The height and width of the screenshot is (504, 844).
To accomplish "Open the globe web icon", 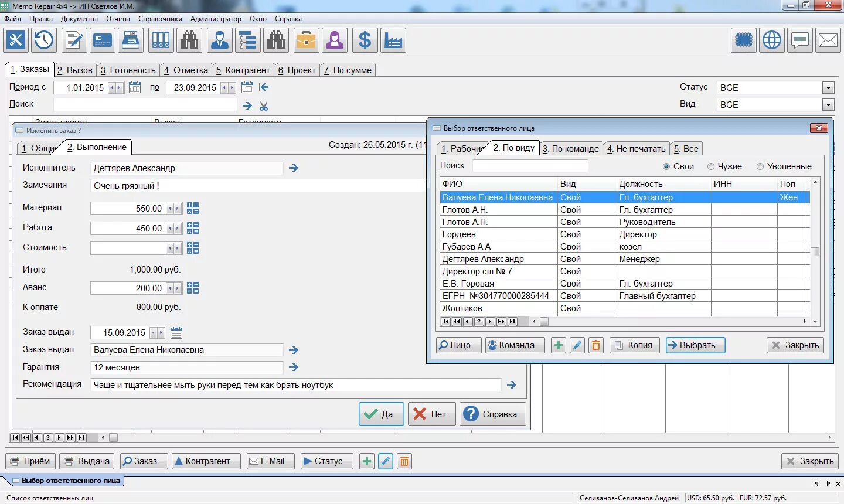I will (772, 40).
